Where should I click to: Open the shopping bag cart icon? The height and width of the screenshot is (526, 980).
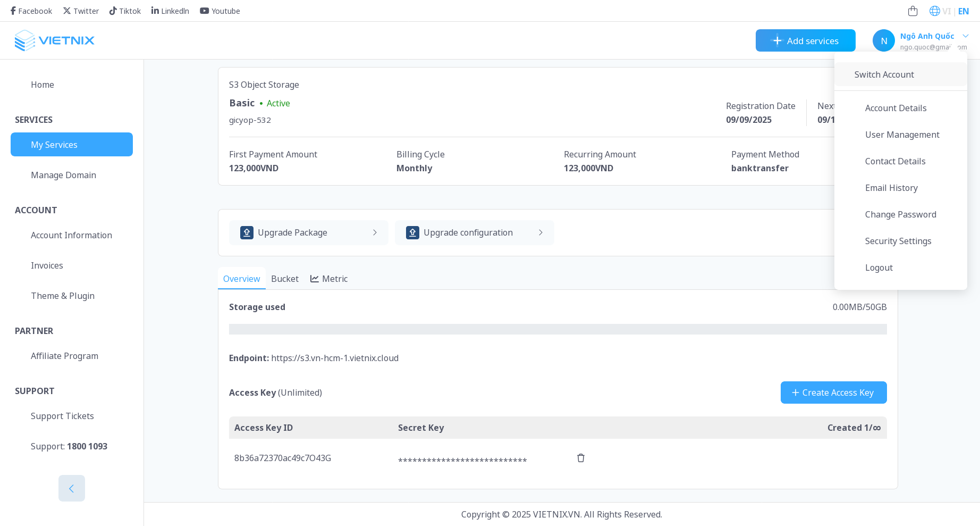click(x=913, y=11)
